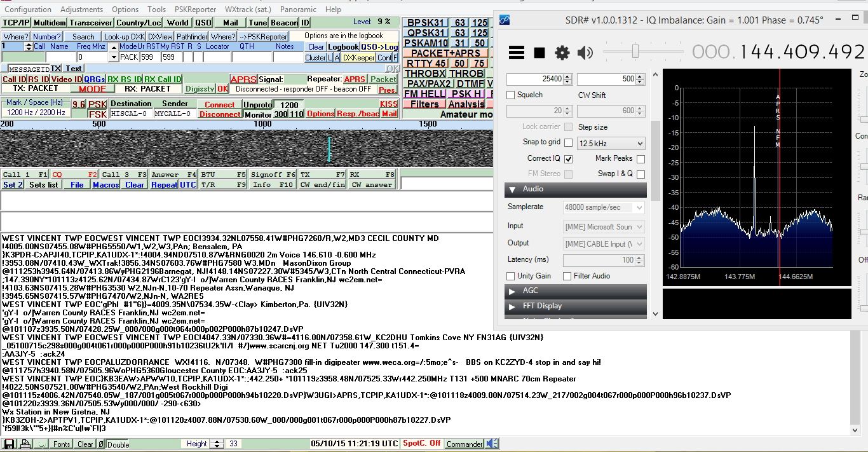
Task: Click the ID button next to Beacon
Action: pyautogui.click(x=305, y=22)
